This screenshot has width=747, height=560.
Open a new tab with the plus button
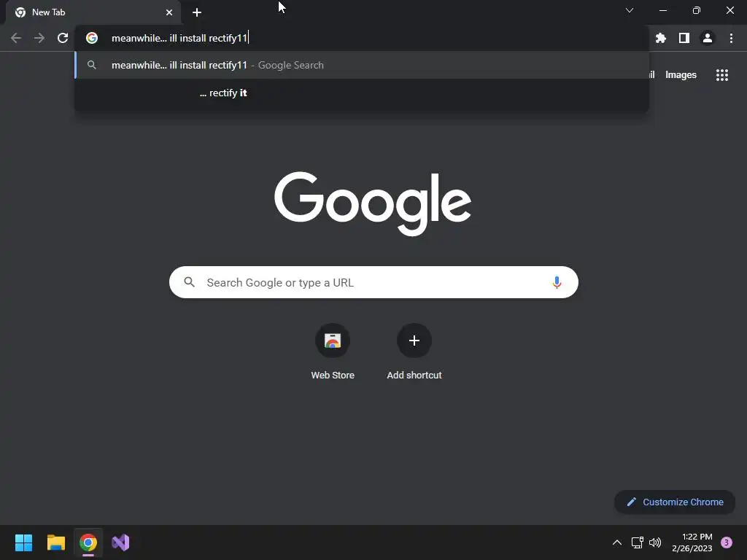point(197,12)
